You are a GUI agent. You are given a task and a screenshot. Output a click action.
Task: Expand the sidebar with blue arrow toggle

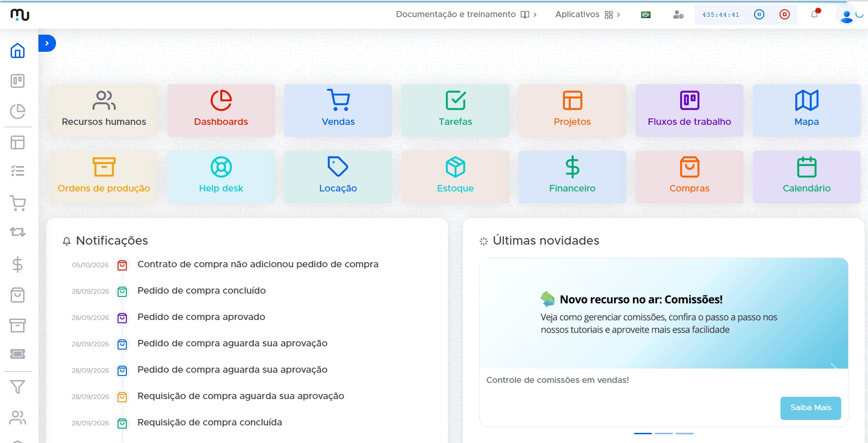click(x=47, y=43)
